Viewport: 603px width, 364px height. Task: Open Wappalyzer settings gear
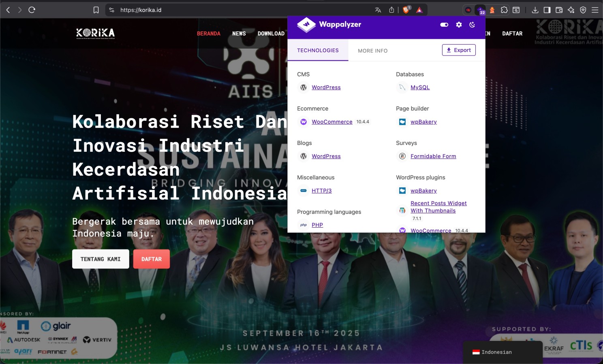point(459,25)
